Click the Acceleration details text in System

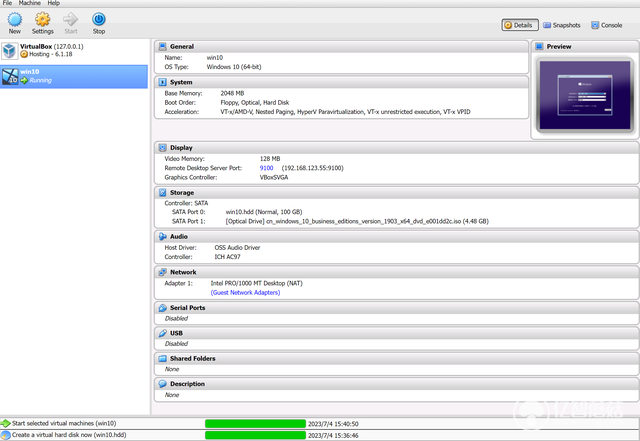tap(345, 112)
